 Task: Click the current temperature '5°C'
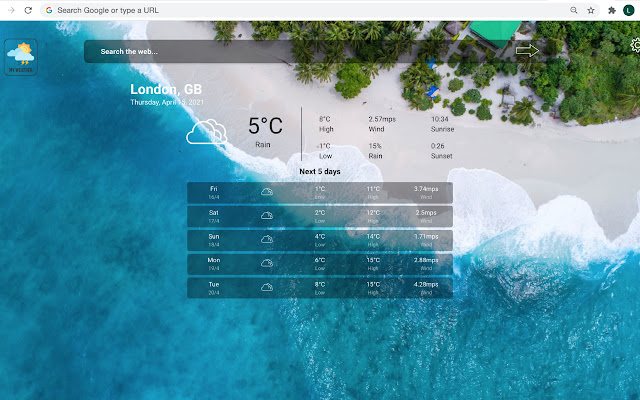265,126
